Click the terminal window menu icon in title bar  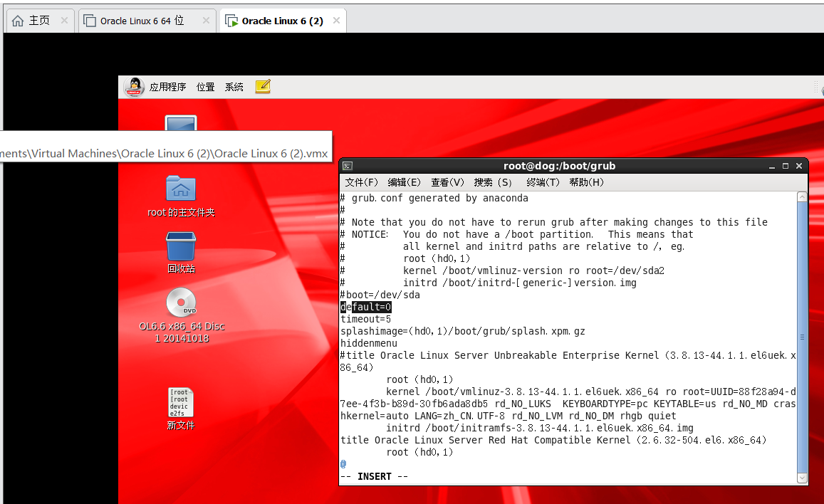tap(348, 166)
